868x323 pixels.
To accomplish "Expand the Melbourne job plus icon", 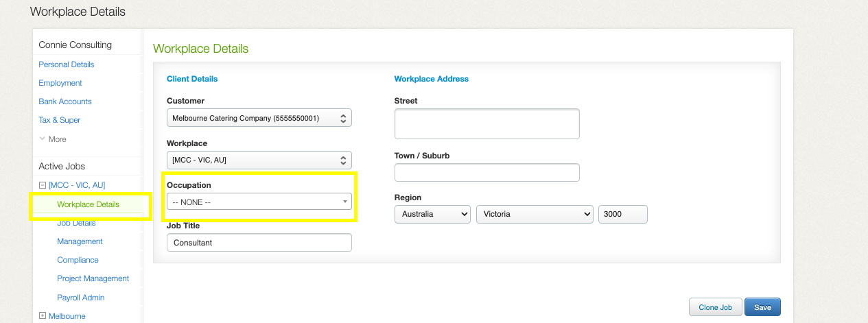I will tap(43, 316).
